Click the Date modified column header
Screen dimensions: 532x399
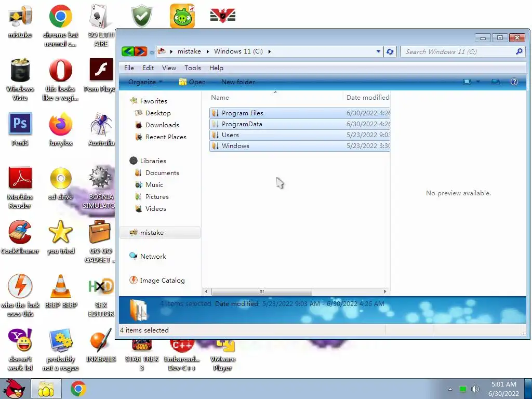click(x=367, y=97)
